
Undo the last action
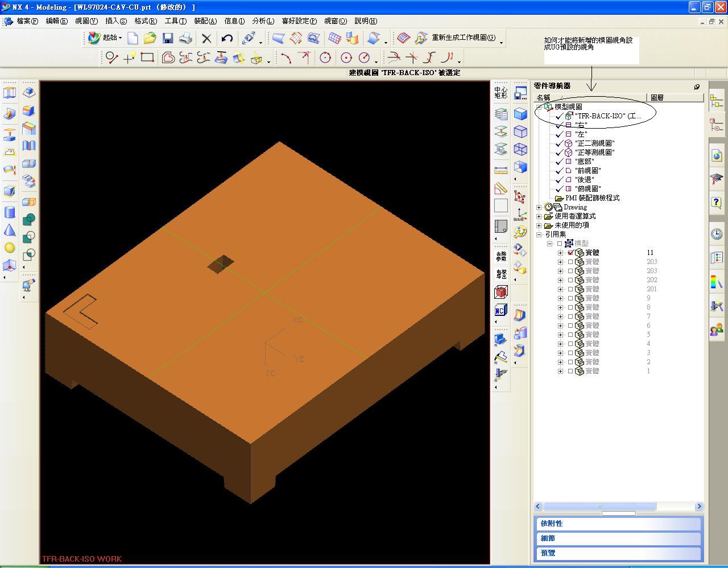227,38
